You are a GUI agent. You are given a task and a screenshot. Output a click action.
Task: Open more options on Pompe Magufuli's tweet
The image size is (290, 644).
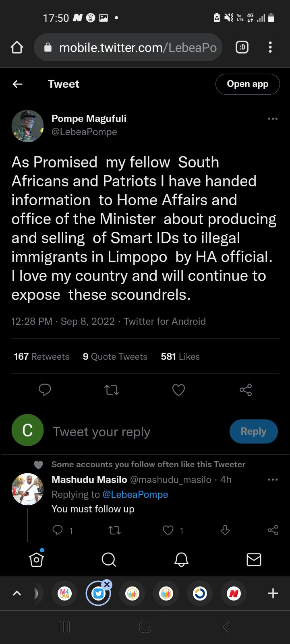point(273,119)
